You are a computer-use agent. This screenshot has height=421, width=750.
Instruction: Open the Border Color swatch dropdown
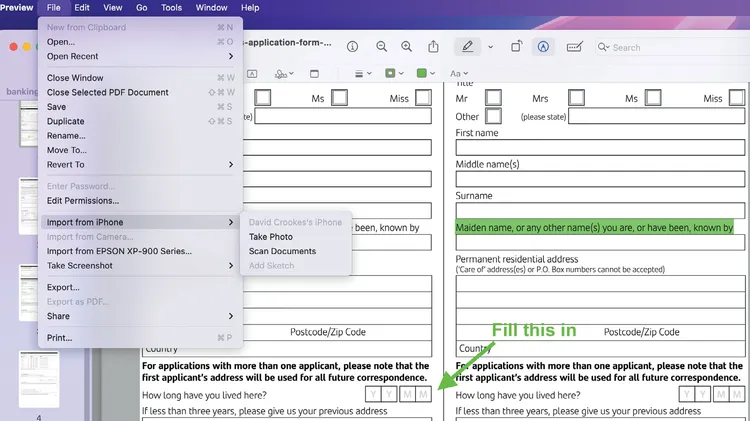click(x=395, y=73)
